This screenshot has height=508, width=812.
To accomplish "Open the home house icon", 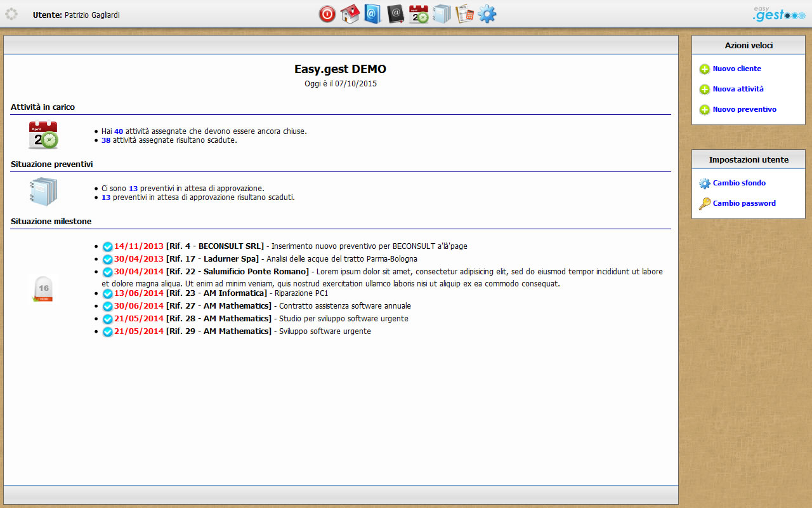I will point(350,14).
